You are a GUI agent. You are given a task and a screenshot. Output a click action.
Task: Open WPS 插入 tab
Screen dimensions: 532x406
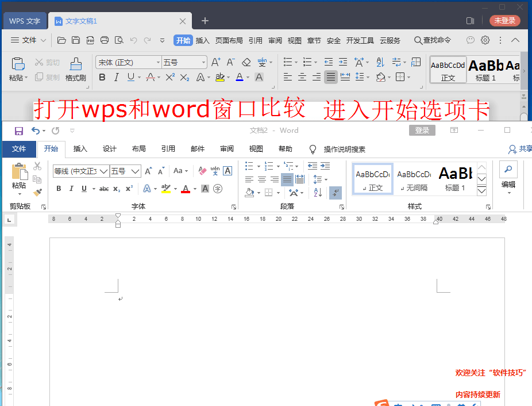tap(203, 40)
